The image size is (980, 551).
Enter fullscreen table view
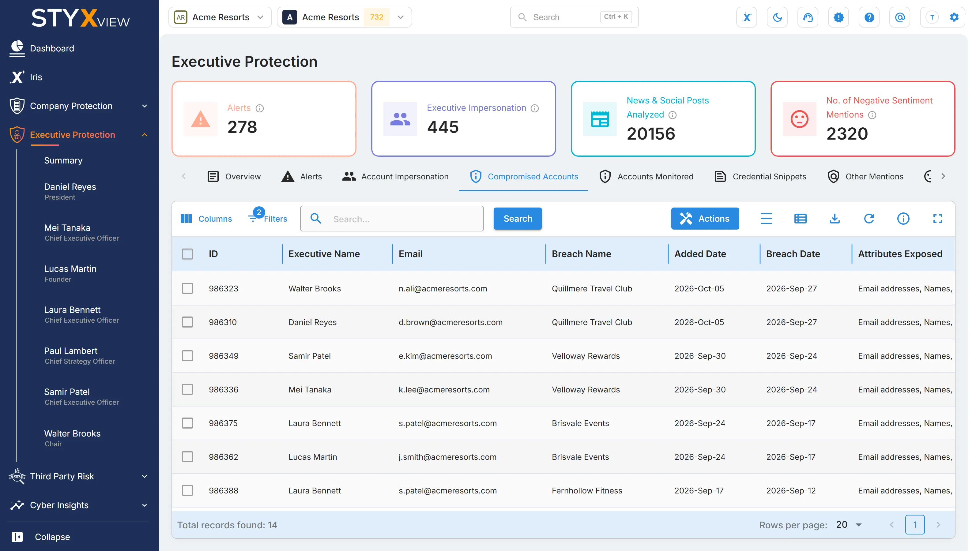[x=937, y=219]
